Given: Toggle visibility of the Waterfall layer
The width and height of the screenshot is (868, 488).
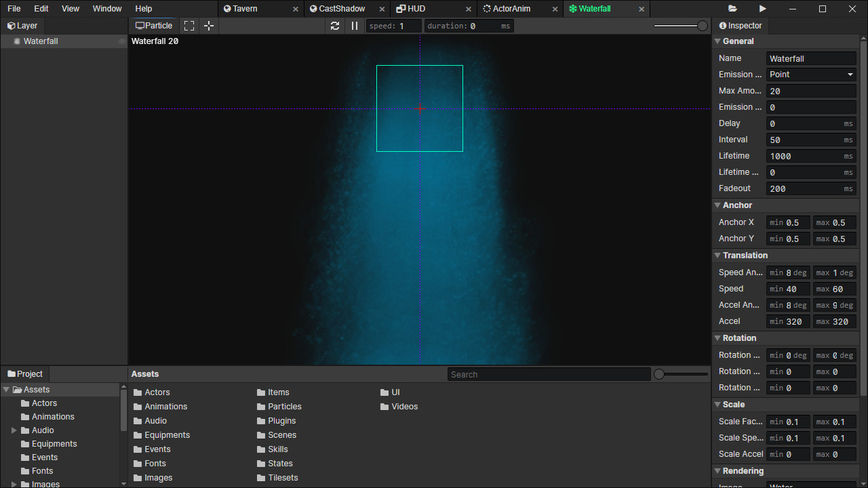Looking at the screenshot, I should 121,41.
